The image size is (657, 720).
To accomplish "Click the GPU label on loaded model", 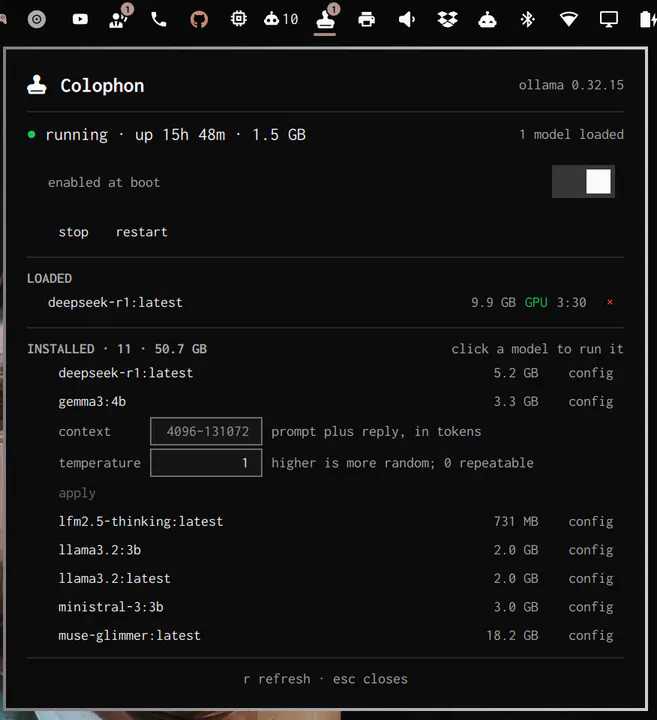I will point(536,302).
